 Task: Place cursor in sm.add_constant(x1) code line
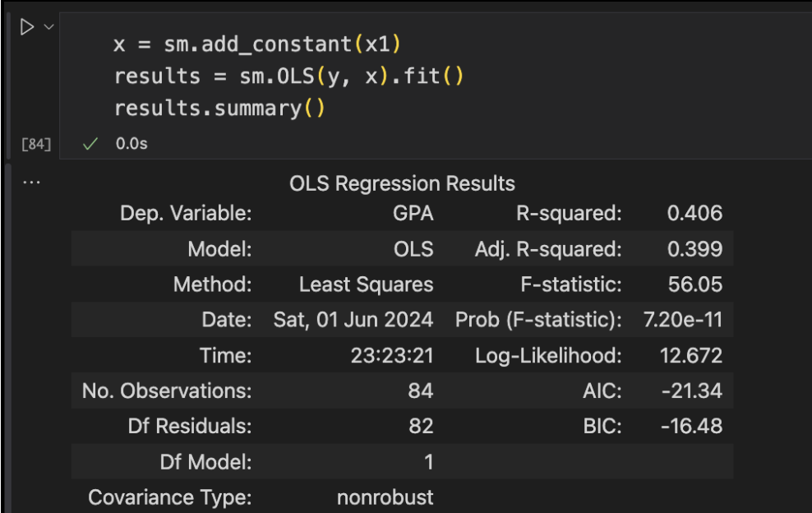point(257,44)
